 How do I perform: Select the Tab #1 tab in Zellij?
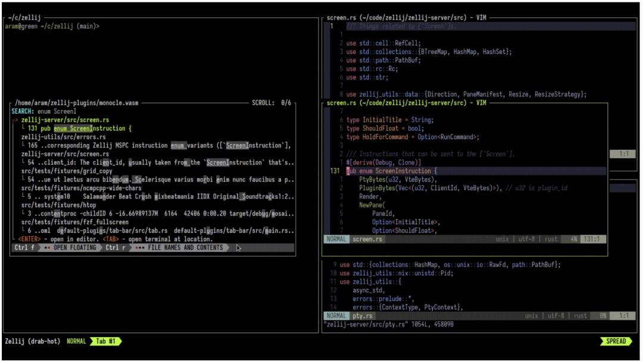point(106,341)
